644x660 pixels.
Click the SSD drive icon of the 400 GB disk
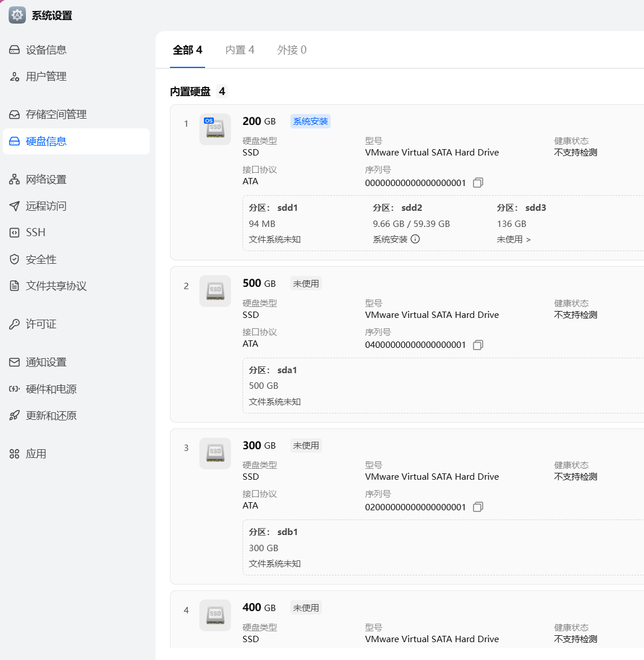(215, 615)
